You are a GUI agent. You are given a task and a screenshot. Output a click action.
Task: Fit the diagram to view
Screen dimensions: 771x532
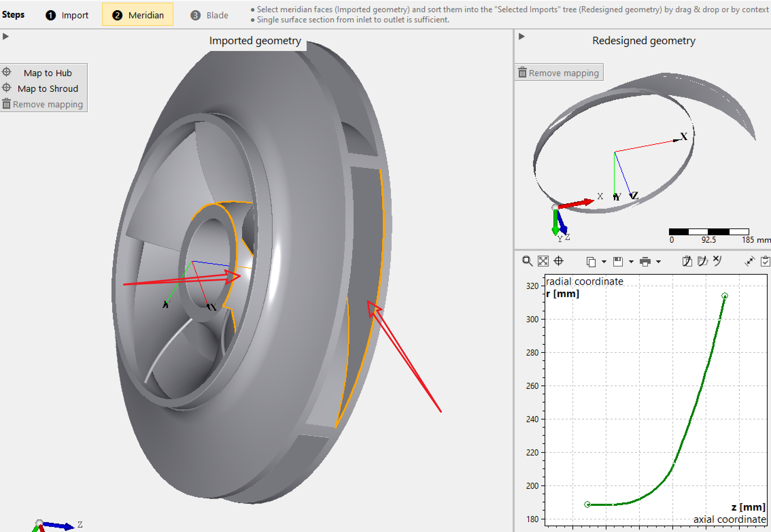[x=543, y=261]
